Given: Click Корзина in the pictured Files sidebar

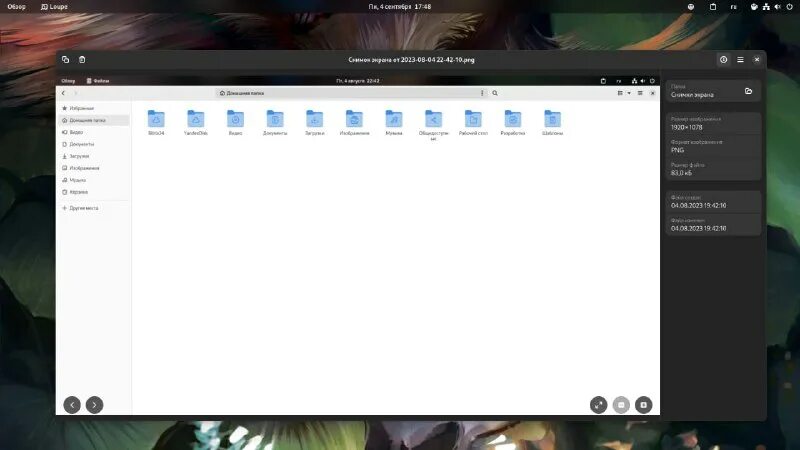Looking at the screenshot, I should [93, 192].
